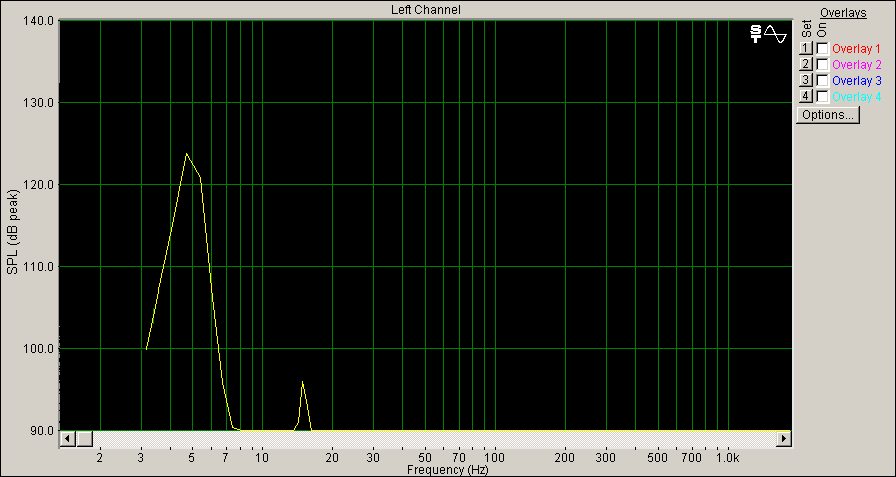Set overlay slot 3 button
This screenshot has width=896, height=477.
[806, 81]
